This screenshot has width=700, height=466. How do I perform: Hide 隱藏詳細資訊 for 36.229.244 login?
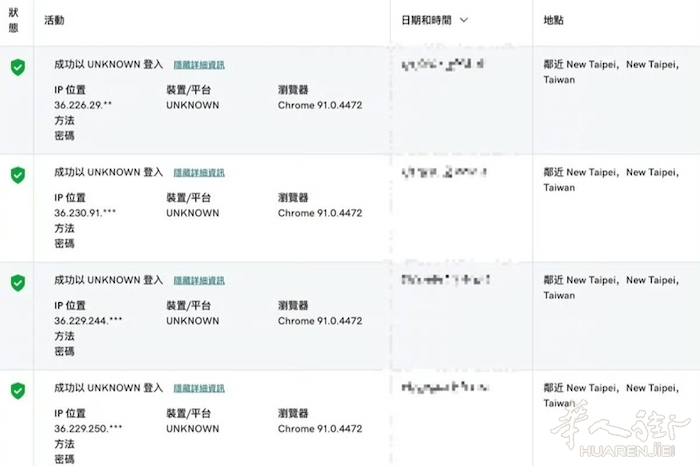tap(199, 281)
